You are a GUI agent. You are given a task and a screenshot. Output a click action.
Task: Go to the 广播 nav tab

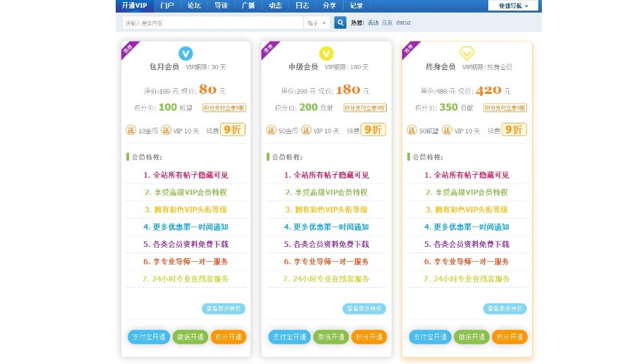[x=248, y=6]
